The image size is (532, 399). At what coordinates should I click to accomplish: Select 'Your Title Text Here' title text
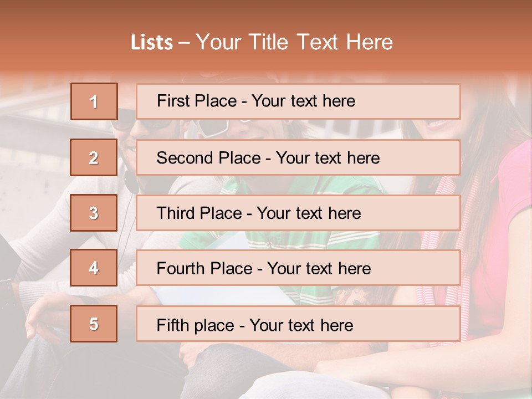click(294, 43)
